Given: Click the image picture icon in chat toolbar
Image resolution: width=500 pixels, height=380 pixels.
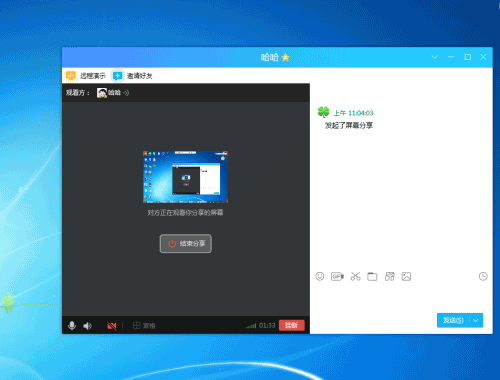Looking at the screenshot, I should point(406,276).
